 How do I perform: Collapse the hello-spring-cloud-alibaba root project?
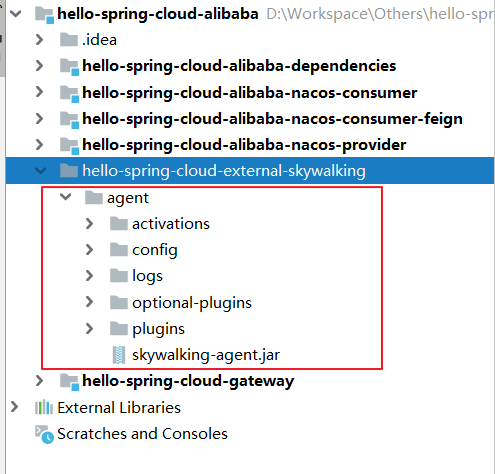tap(16, 14)
